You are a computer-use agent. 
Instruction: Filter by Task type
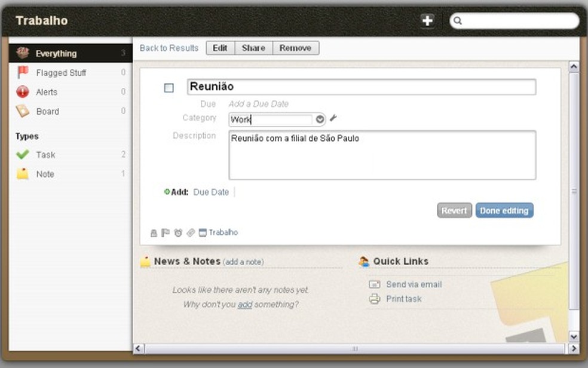pyautogui.click(x=71, y=155)
